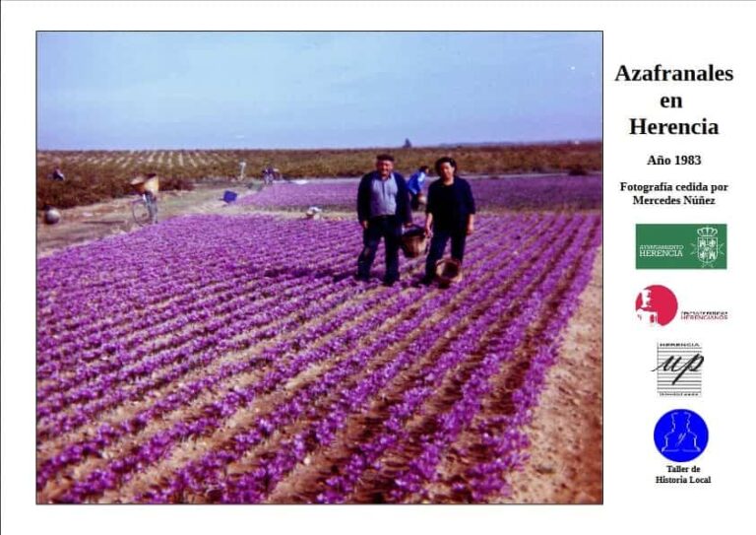Click the man in the grey shirt

383,219
